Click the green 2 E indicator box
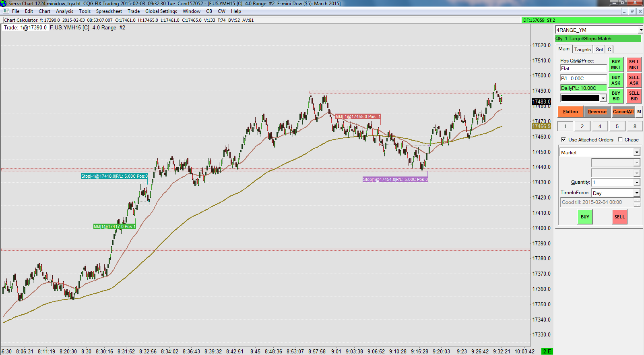This screenshot has width=644, height=355. coord(547,351)
